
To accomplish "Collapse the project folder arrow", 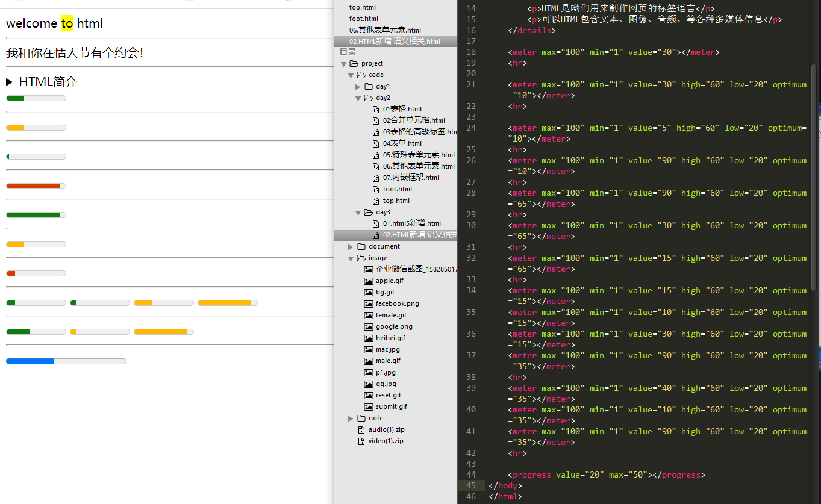I will (x=343, y=64).
